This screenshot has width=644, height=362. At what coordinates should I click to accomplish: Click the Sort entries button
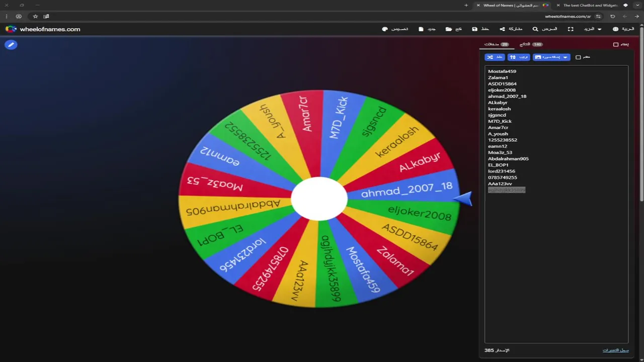[x=519, y=57]
